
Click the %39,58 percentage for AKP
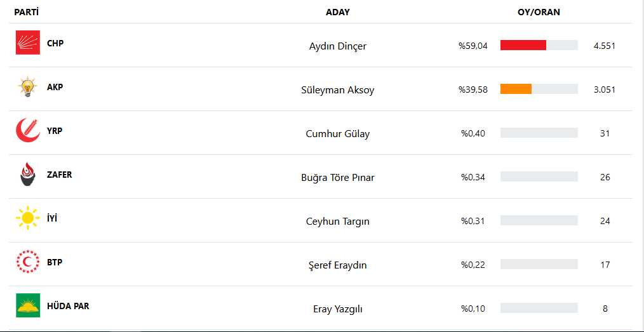pos(473,90)
